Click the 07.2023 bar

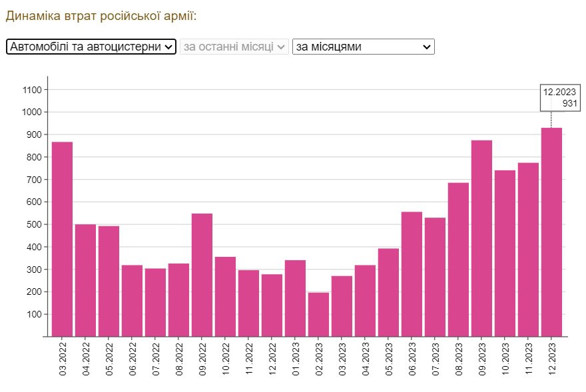(435, 277)
